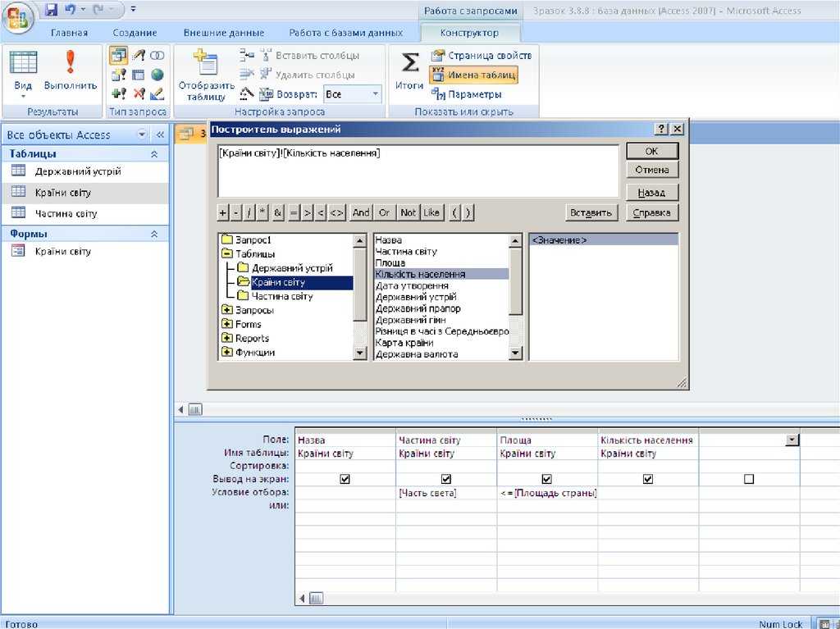Click Отмена to cancel expression builder
The height and width of the screenshot is (629, 840).
652,170
